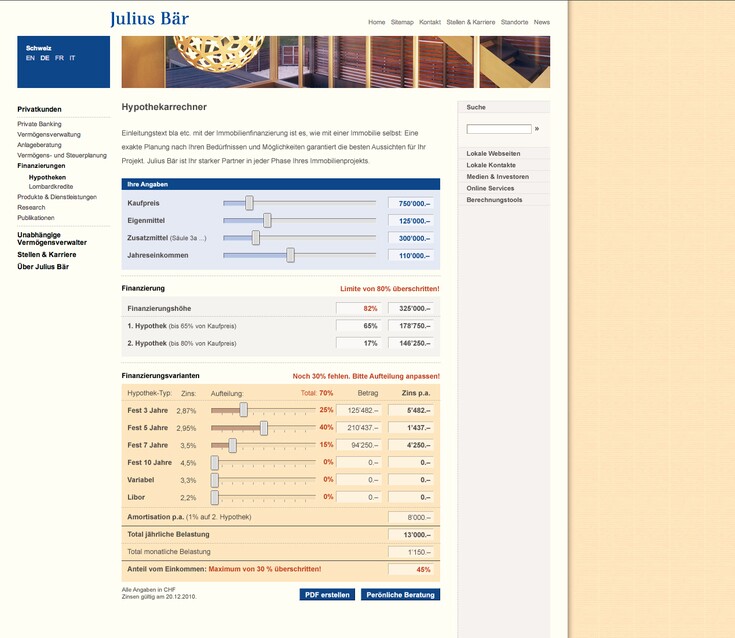Image resolution: width=735 pixels, height=638 pixels.
Task: Open the Kontakt page
Action: tap(430, 22)
